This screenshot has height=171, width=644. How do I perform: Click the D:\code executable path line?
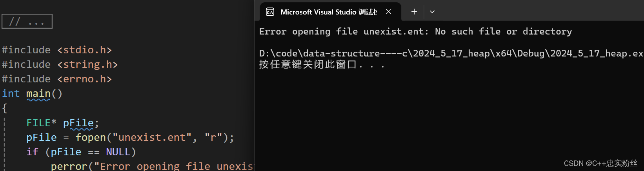tap(451, 53)
